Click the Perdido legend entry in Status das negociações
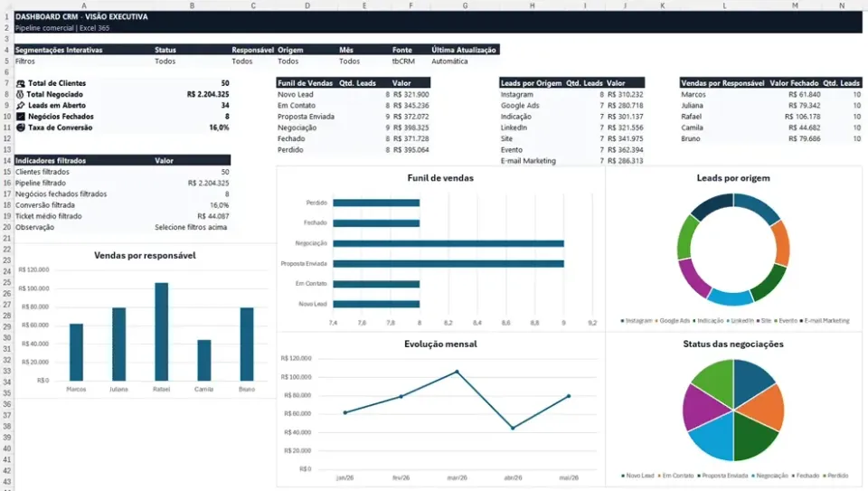868x491 pixels. point(835,476)
